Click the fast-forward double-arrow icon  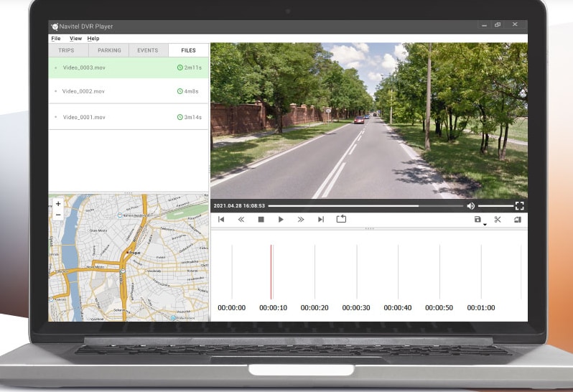click(x=301, y=220)
